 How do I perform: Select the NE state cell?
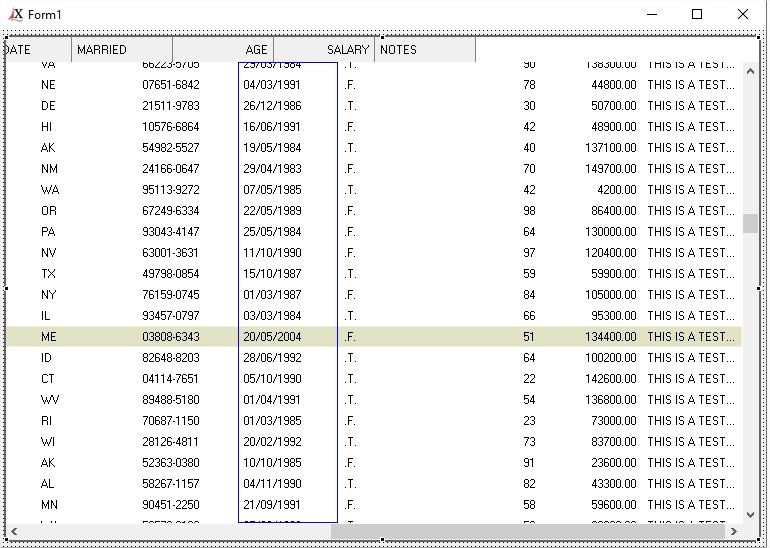48,85
